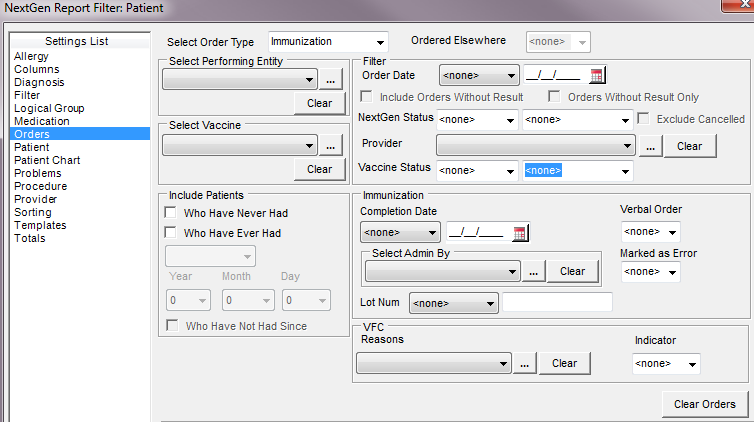Check Orders Without Result Only
Viewport: 754px width, 422px height.
click(554, 97)
